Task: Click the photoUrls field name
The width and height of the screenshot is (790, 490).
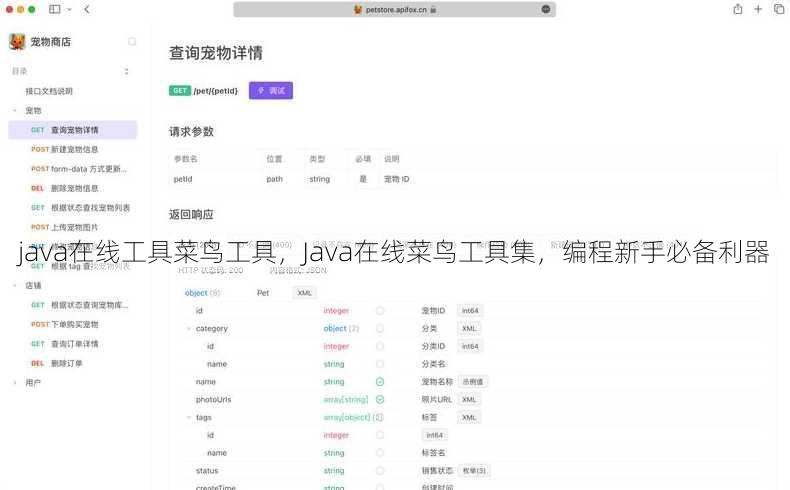Action: point(214,399)
